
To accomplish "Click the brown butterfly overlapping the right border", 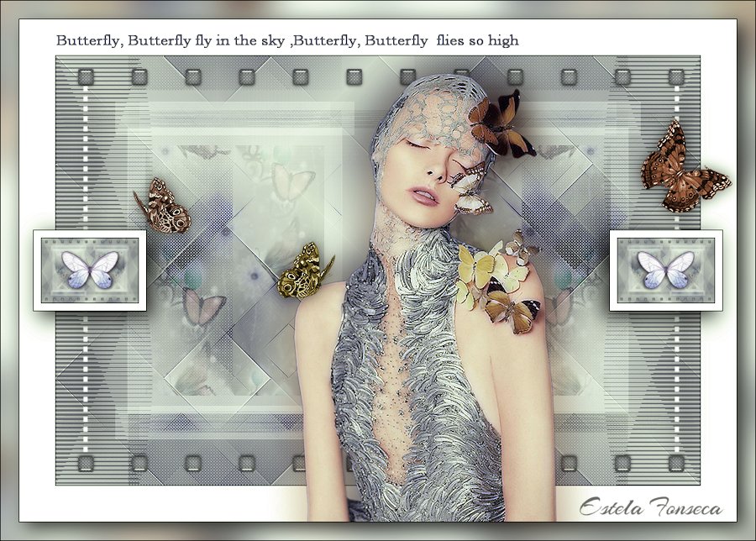I will point(685,166).
